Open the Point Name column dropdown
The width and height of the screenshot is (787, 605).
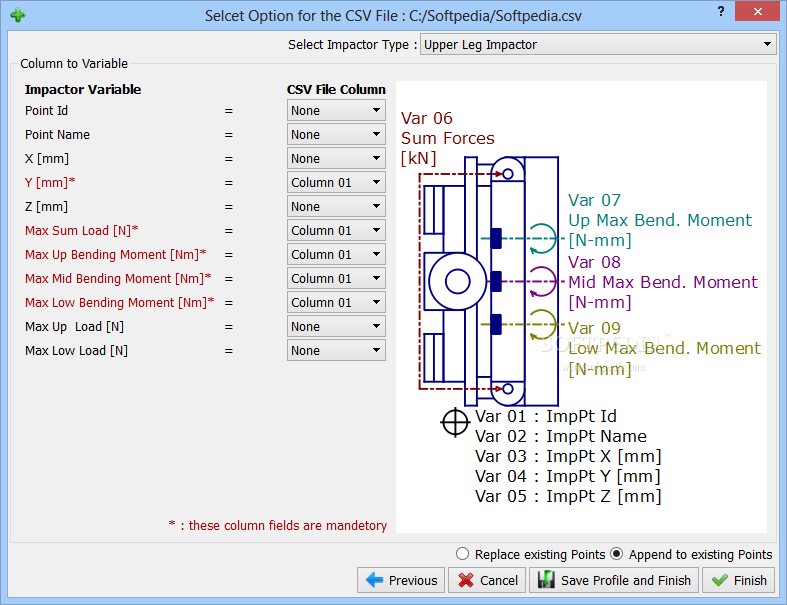click(336, 135)
